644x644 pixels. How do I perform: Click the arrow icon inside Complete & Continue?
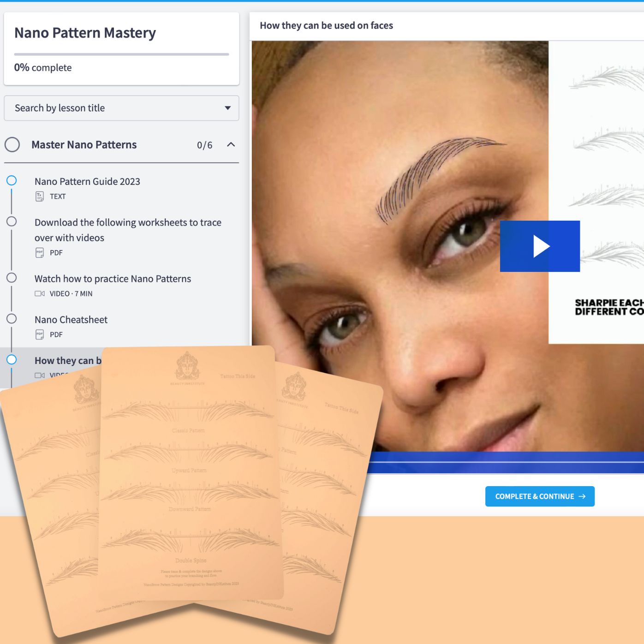(582, 496)
